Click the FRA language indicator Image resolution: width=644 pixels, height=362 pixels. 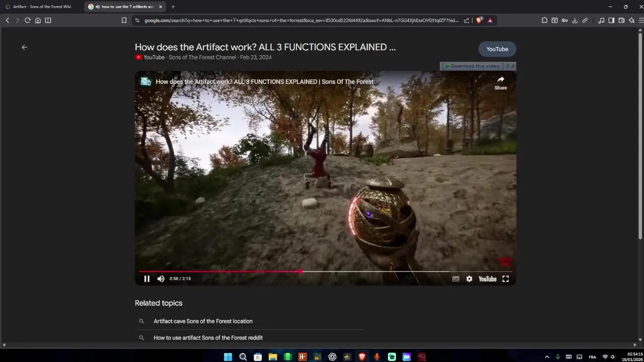(x=592, y=357)
